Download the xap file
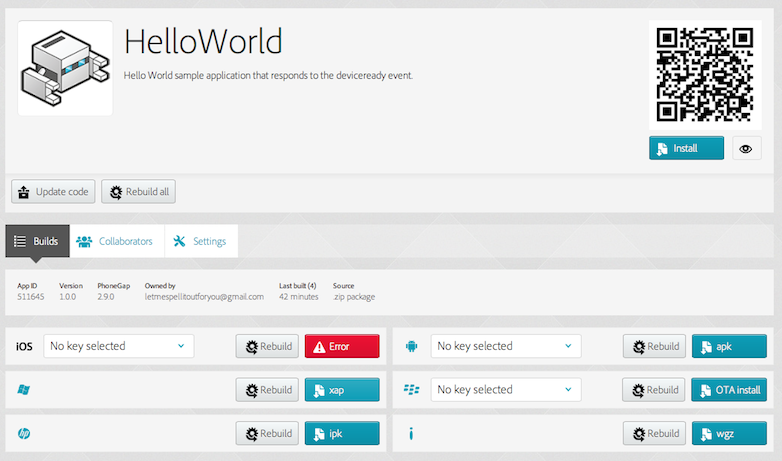The width and height of the screenshot is (782, 461). point(342,390)
